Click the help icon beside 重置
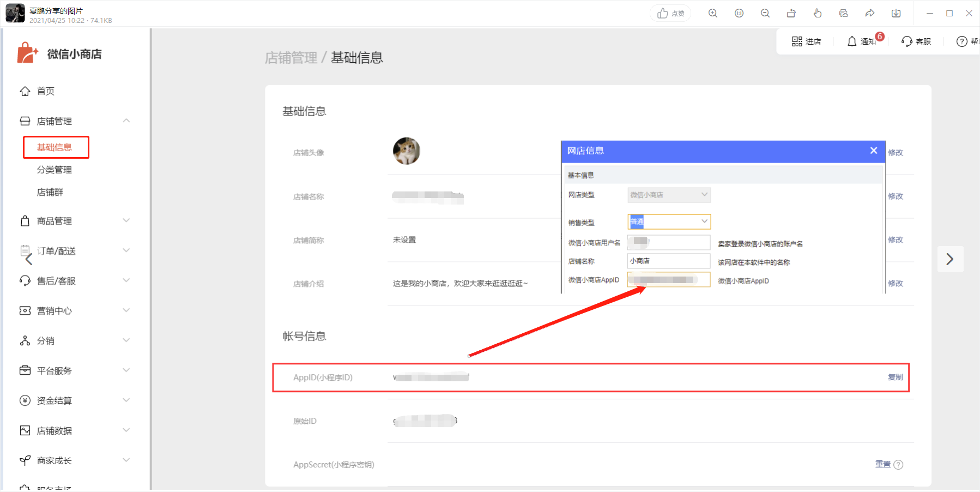The height and width of the screenshot is (492, 980). point(898,465)
